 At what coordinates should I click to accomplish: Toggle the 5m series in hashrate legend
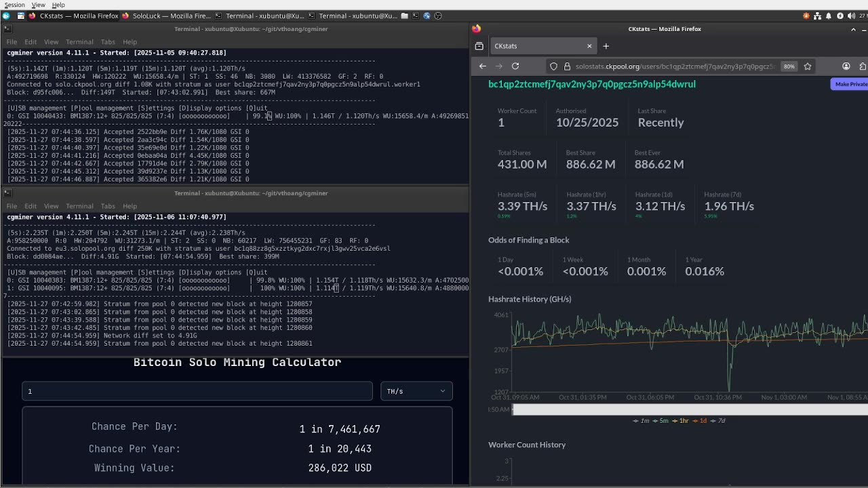coord(660,421)
